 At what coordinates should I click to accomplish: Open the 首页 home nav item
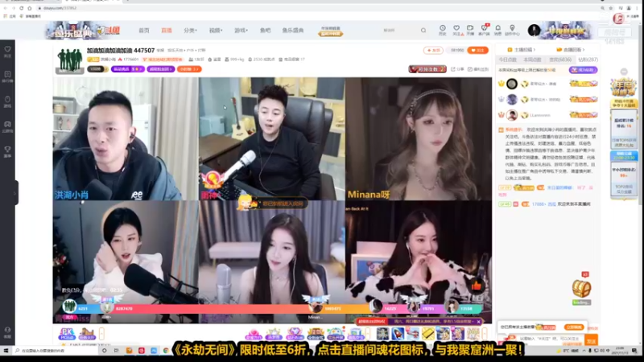[x=144, y=31]
